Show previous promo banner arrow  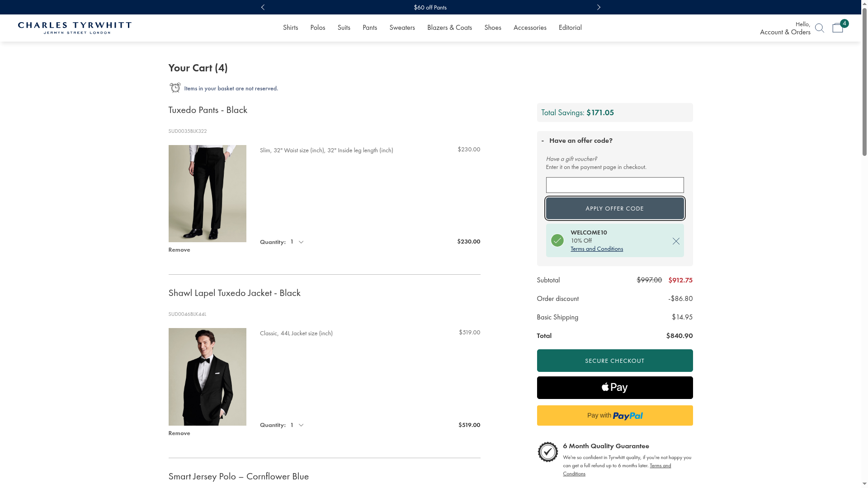[263, 7]
